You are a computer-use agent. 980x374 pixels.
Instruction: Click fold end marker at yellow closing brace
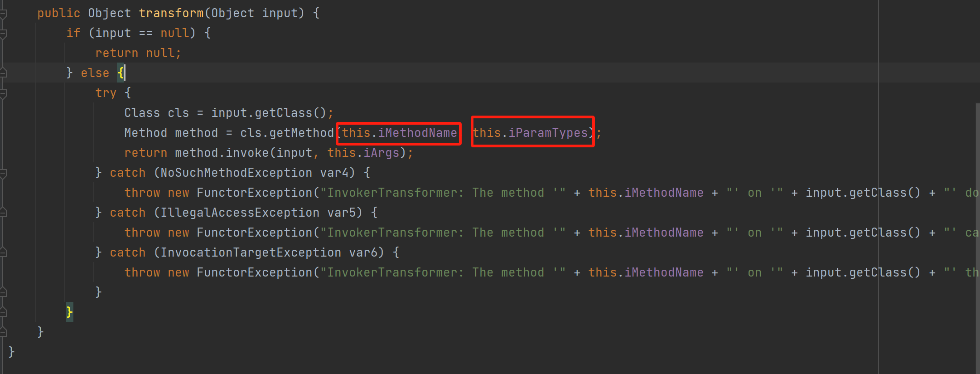[x=3, y=312]
